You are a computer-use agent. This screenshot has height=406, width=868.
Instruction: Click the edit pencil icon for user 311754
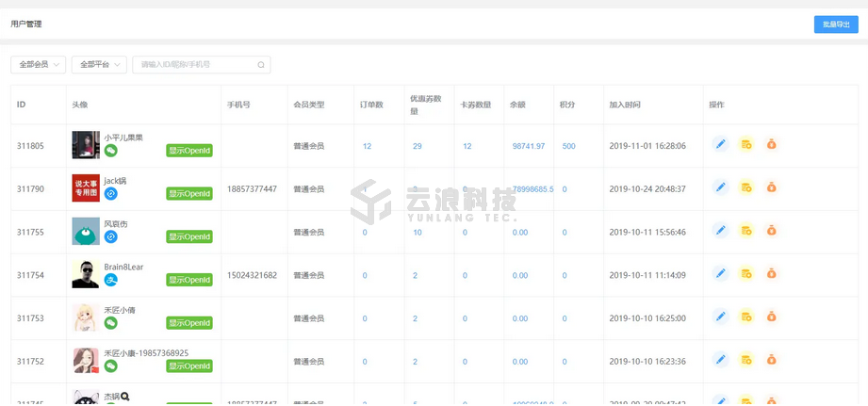coord(720,273)
